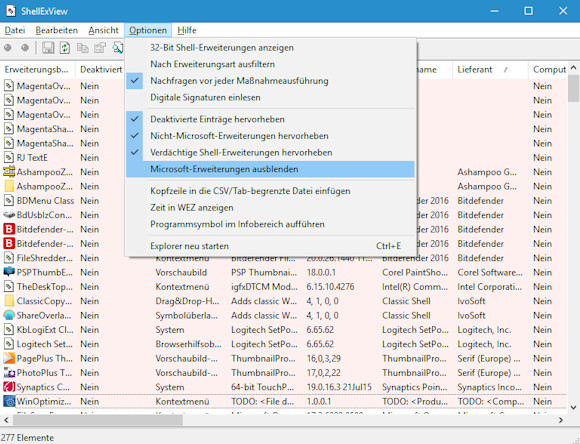
Task: Click the TheDeskTop... row icon
Action: pyautogui.click(x=9, y=286)
